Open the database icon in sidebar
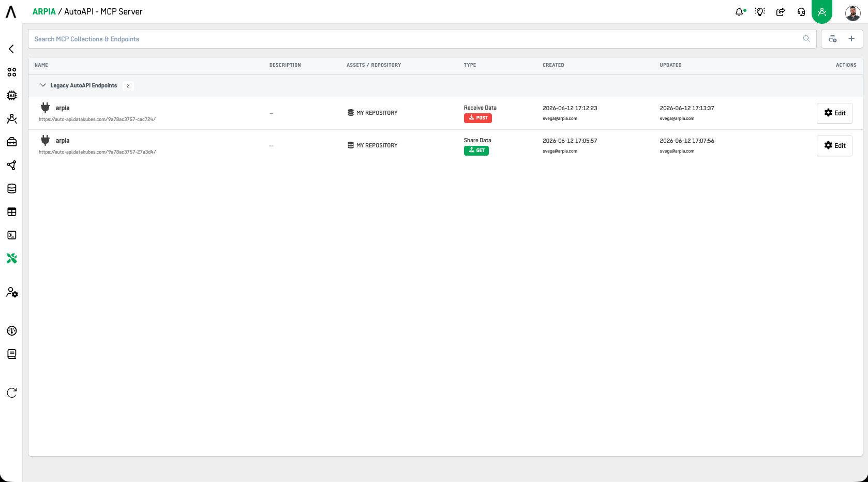Viewport: 868px width, 482px height. (x=12, y=189)
